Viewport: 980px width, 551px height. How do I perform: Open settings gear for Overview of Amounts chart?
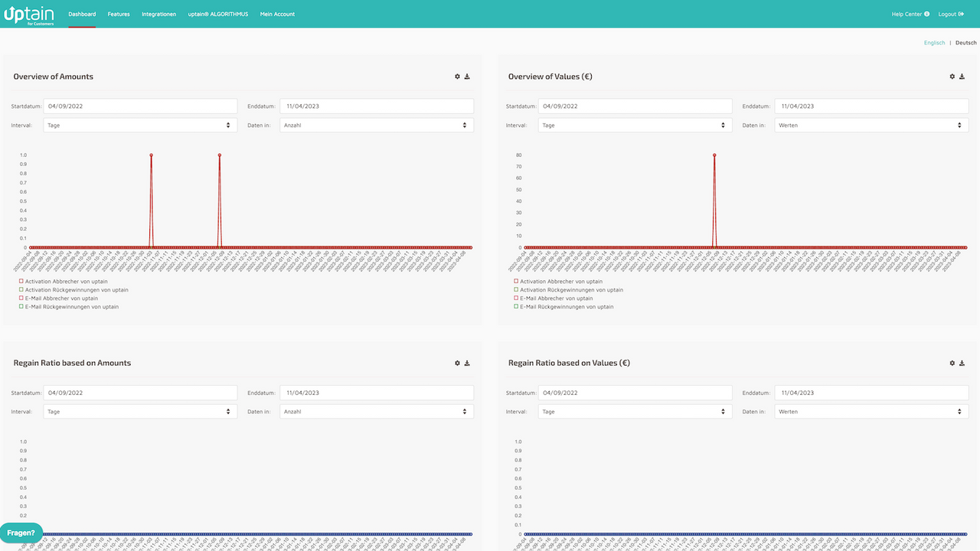tap(456, 77)
